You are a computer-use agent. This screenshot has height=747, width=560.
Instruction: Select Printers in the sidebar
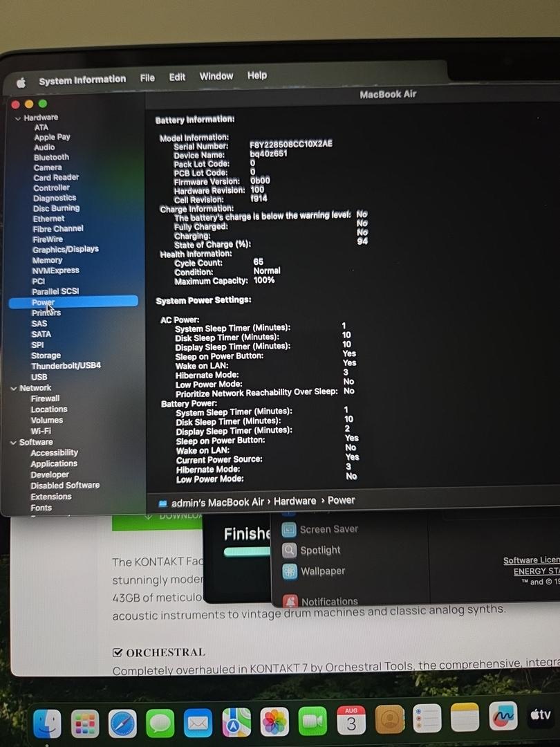[x=46, y=313]
